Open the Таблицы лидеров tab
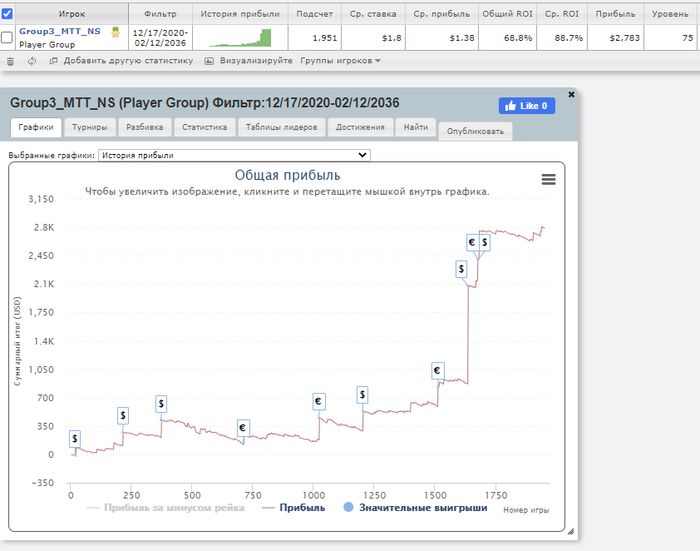The height and width of the screenshot is (551, 700). tap(281, 127)
